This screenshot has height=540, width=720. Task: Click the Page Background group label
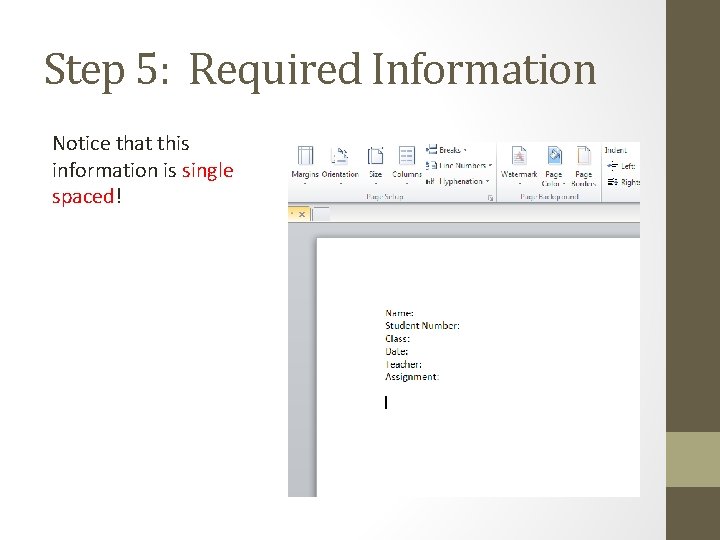[549, 197]
